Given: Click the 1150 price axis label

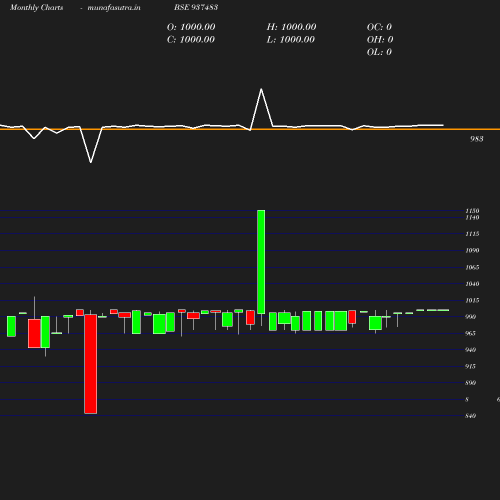Looking at the screenshot, I should click(472, 211).
